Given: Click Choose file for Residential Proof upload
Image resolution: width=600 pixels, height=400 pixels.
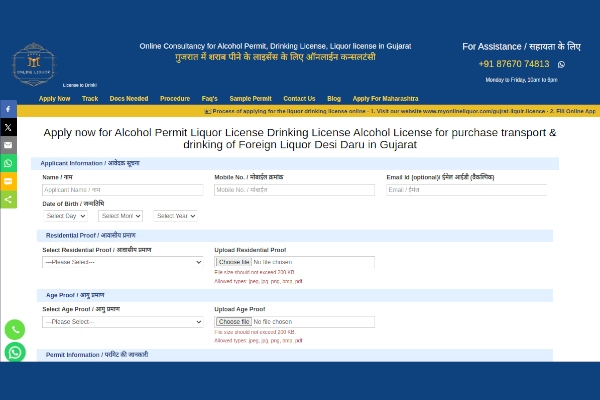Looking at the screenshot, I should click(x=233, y=262).
